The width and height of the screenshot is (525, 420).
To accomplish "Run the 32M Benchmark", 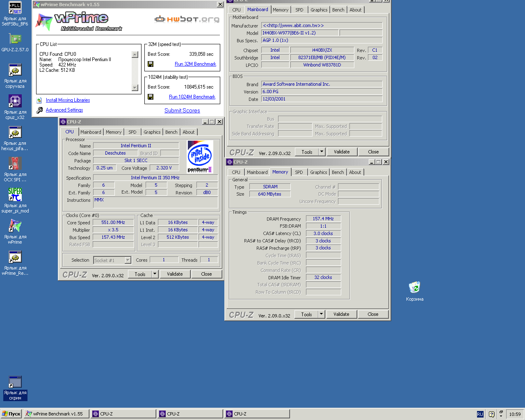I will (x=195, y=64).
